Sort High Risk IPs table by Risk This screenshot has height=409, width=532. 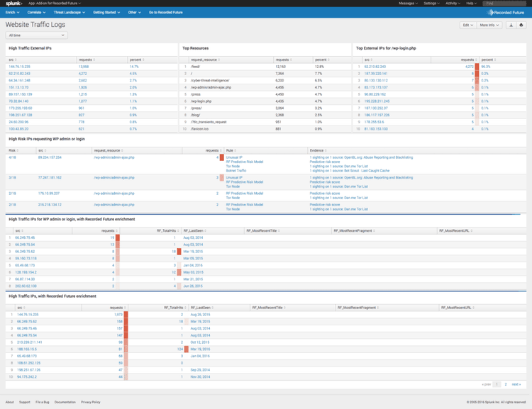click(x=12, y=150)
